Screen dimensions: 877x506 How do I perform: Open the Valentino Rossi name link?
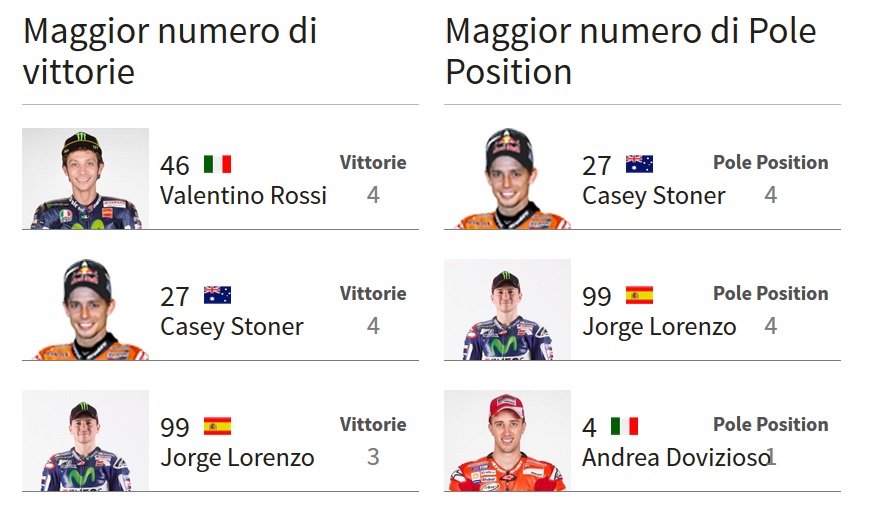pos(243,195)
